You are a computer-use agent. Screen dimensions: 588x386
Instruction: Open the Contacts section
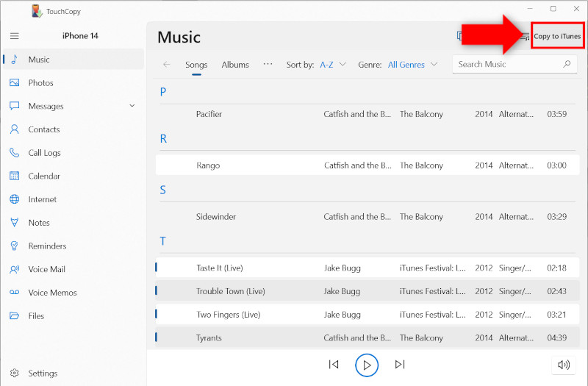pyautogui.click(x=73, y=129)
